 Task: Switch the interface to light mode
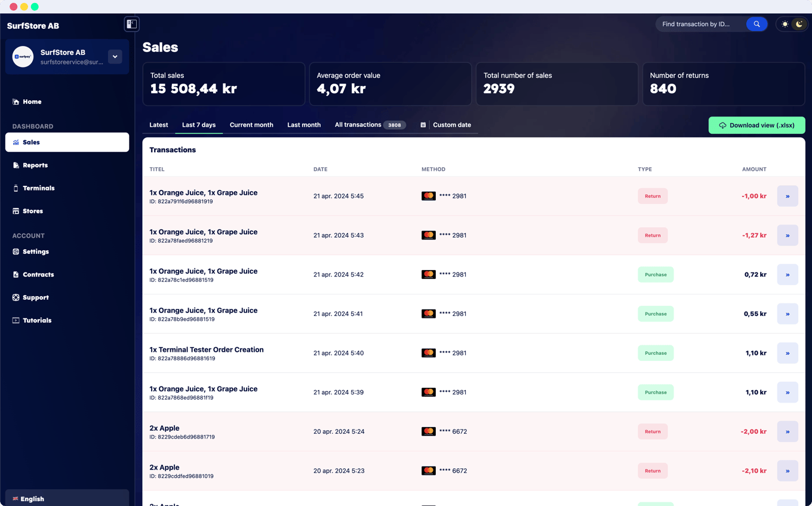tap(785, 24)
